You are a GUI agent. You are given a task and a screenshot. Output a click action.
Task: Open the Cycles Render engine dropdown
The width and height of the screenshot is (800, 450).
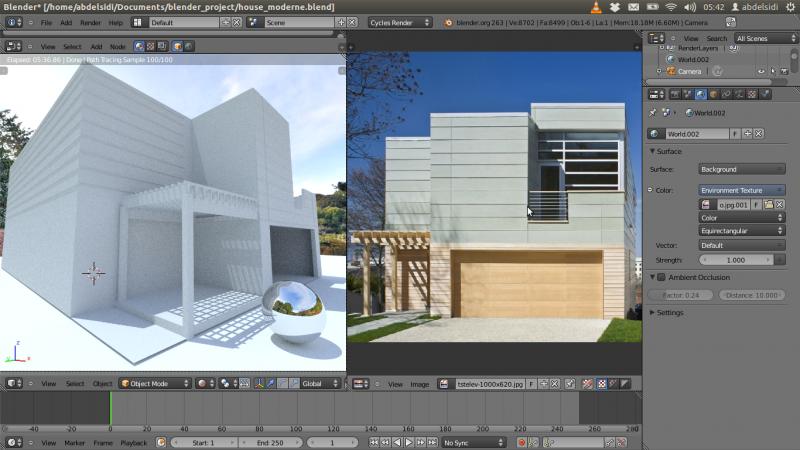[x=399, y=22]
